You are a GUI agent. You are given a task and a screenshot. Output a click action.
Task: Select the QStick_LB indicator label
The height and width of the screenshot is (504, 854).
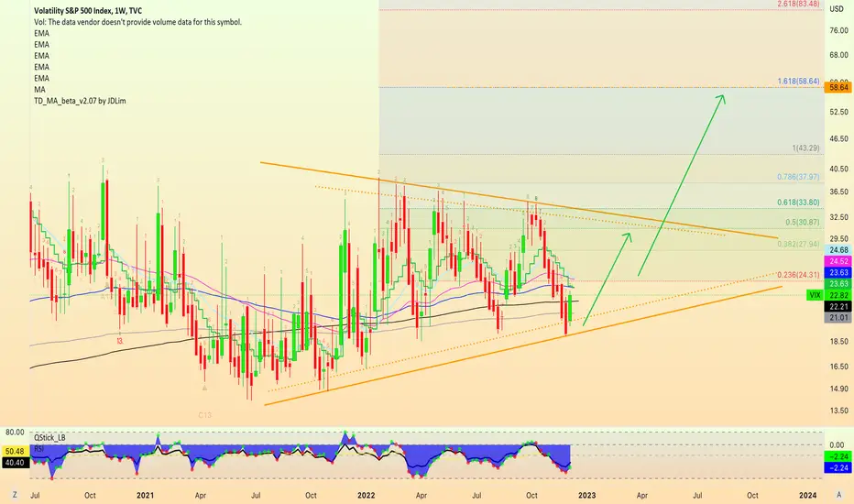[49, 437]
